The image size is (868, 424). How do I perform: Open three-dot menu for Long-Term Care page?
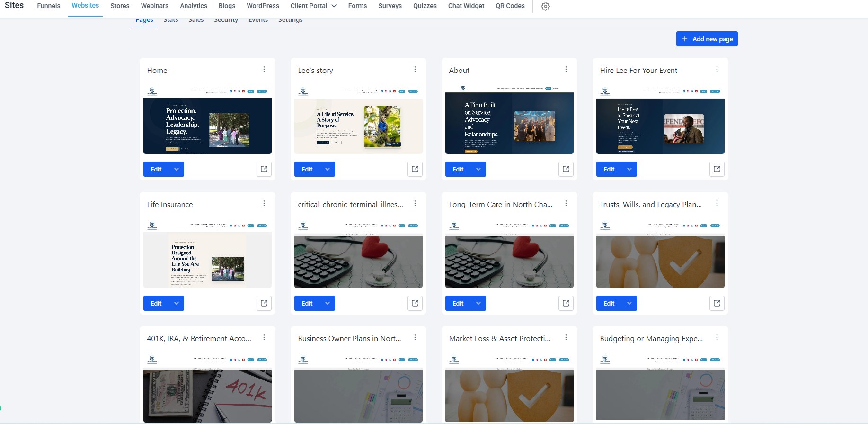(566, 203)
